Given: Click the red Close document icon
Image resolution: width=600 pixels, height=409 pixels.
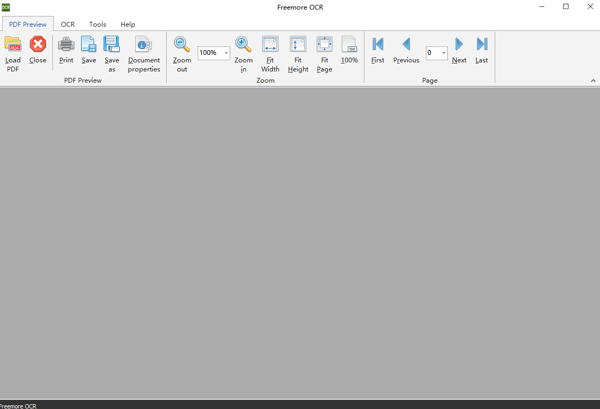Looking at the screenshot, I should (38, 45).
